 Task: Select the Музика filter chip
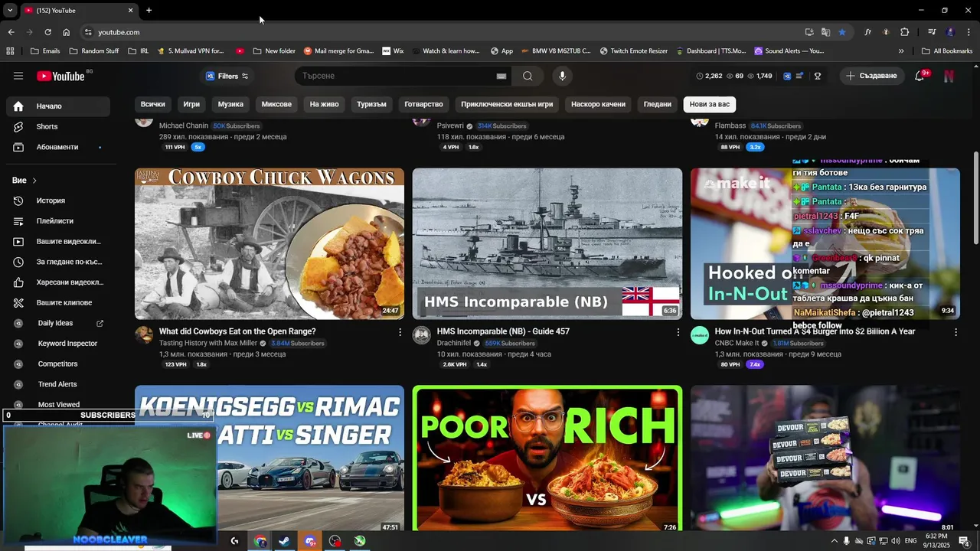point(230,104)
